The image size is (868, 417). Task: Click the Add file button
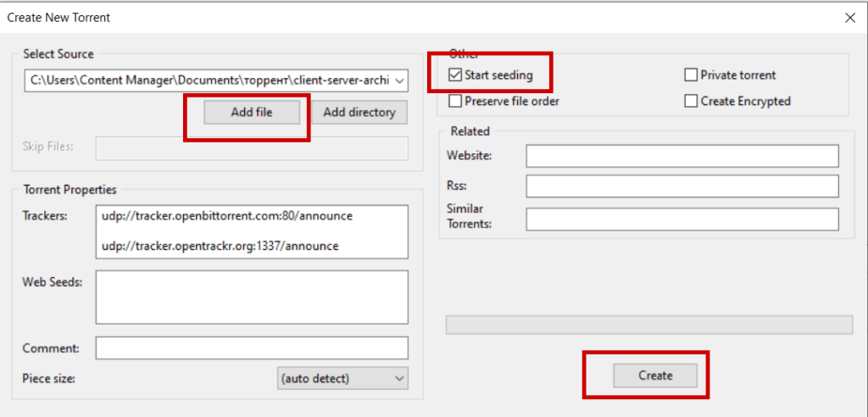(252, 112)
